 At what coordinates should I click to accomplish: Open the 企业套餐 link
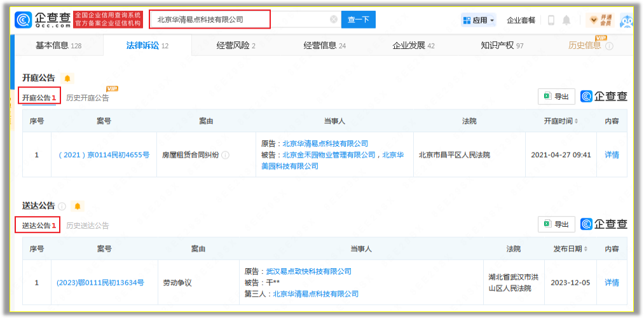pos(521,20)
